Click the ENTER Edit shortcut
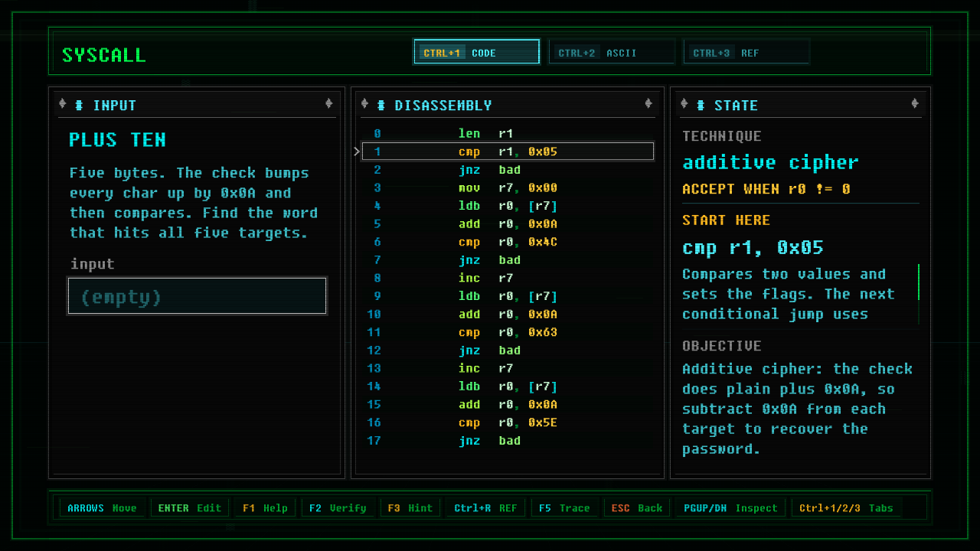Image resolution: width=980 pixels, height=551 pixels. pos(189,507)
